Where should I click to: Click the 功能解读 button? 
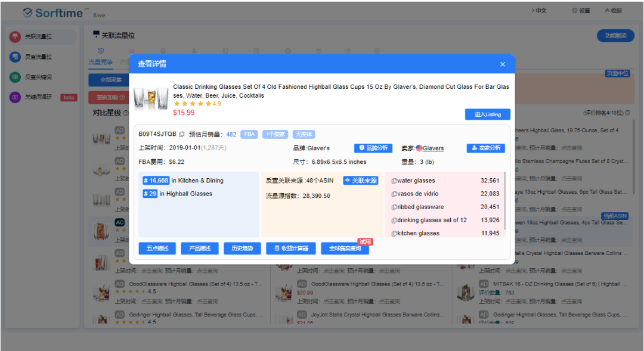click(x=615, y=36)
